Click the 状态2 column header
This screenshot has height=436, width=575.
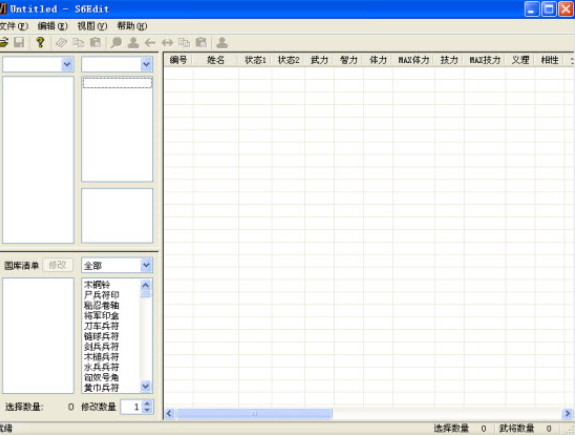[x=288, y=60]
